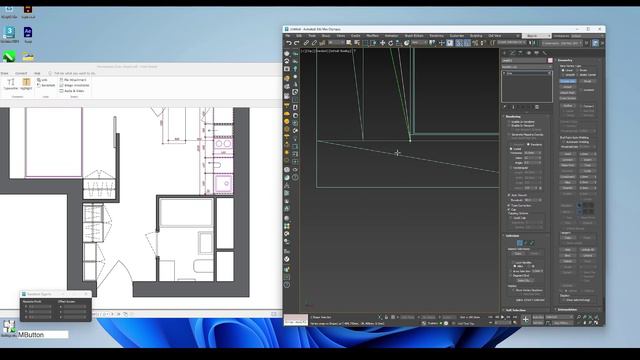Image resolution: width=640 pixels, height=360 pixels.
Task: Click the Create Line button
Action: tap(568, 81)
